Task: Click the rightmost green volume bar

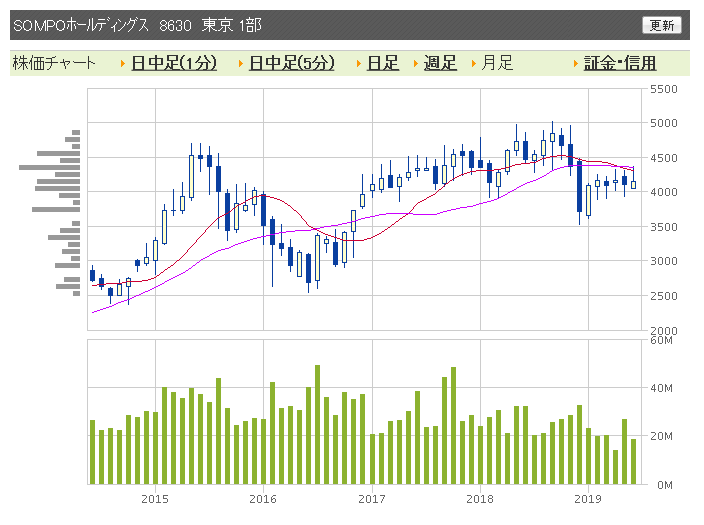Action: click(633, 461)
